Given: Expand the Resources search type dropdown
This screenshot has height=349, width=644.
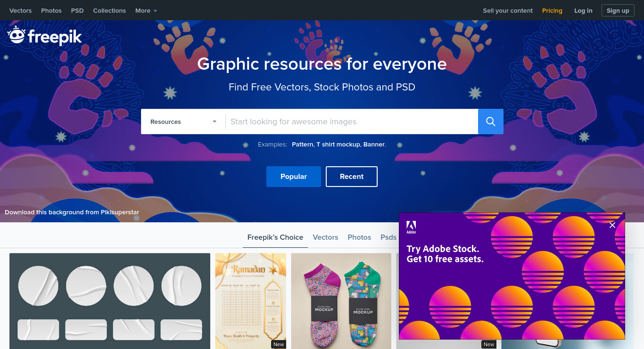Looking at the screenshot, I should point(183,122).
